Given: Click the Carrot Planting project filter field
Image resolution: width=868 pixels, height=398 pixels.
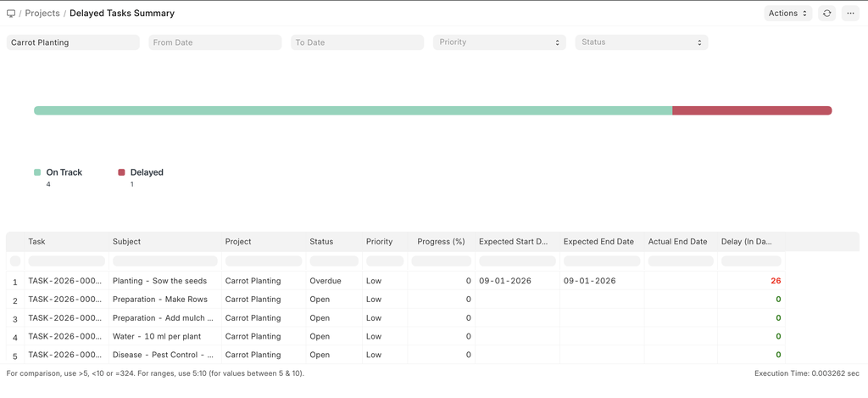Looking at the screenshot, I should point(73,42).
